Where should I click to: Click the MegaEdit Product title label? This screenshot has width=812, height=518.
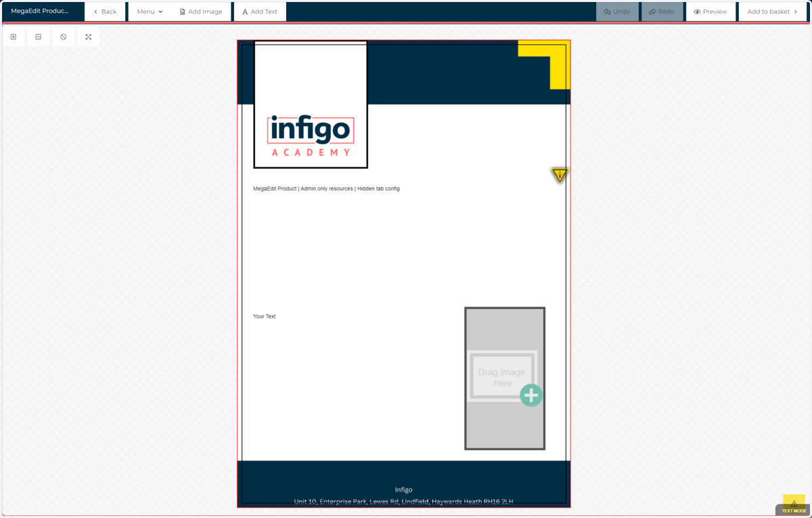pos(40,11)
